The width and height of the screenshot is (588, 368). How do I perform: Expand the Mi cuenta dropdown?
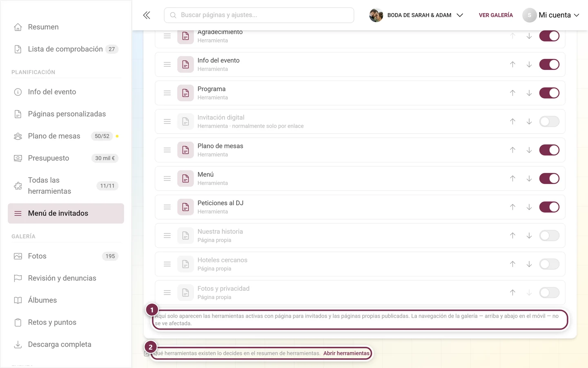coord(551,15)
